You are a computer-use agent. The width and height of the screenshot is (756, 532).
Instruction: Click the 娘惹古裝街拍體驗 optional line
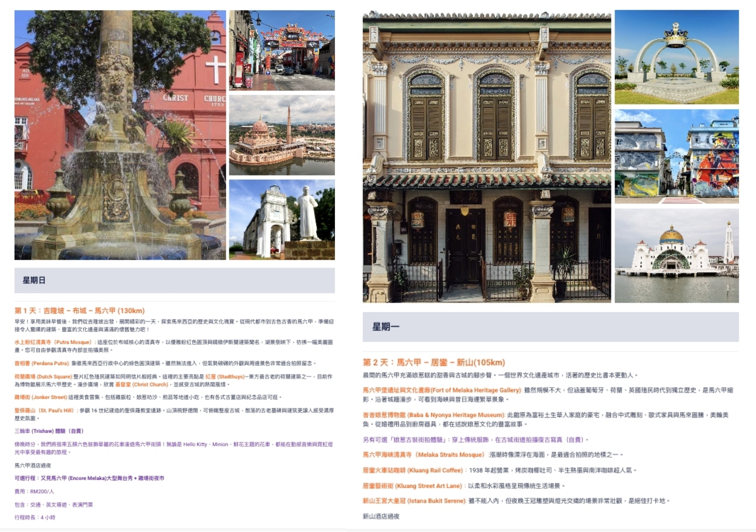coord(476,440)
